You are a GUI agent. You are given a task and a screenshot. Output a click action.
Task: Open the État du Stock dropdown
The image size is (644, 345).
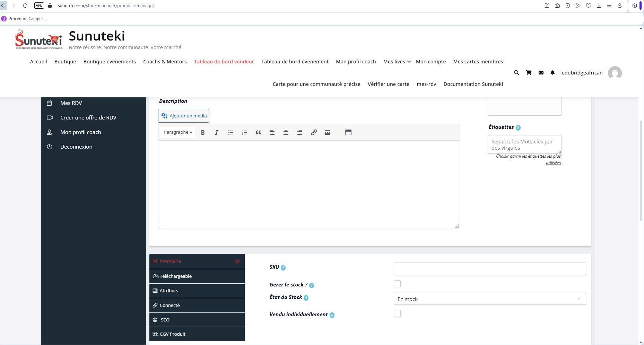pyautogui.click(x=489, y=299)
